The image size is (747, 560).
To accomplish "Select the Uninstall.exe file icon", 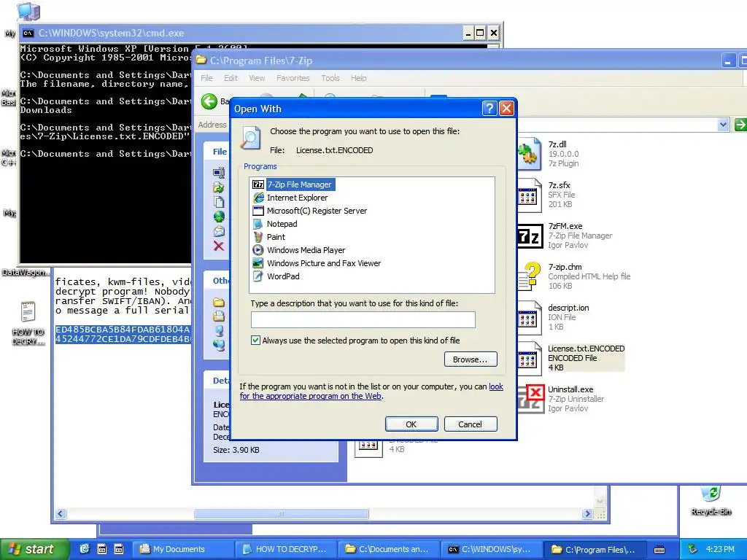I will pyautogui.click(x=531, y=399).
